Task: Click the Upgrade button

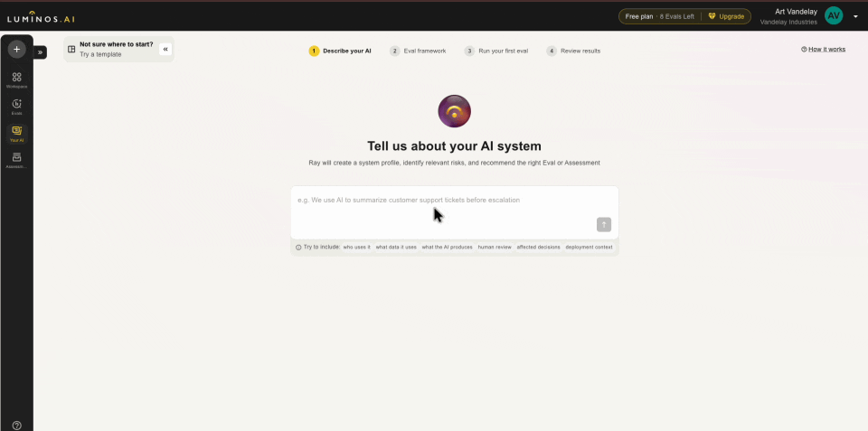Action: 726,16
